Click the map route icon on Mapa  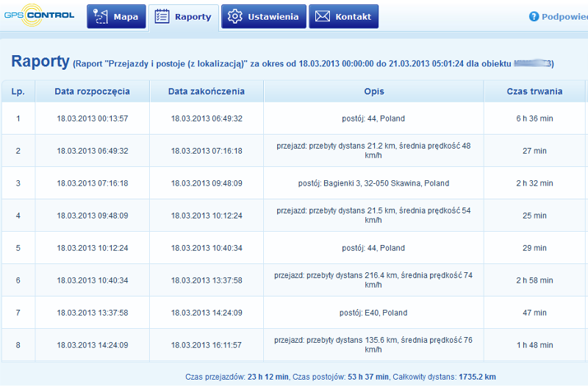pyautogui.click(x=101, y=16)
